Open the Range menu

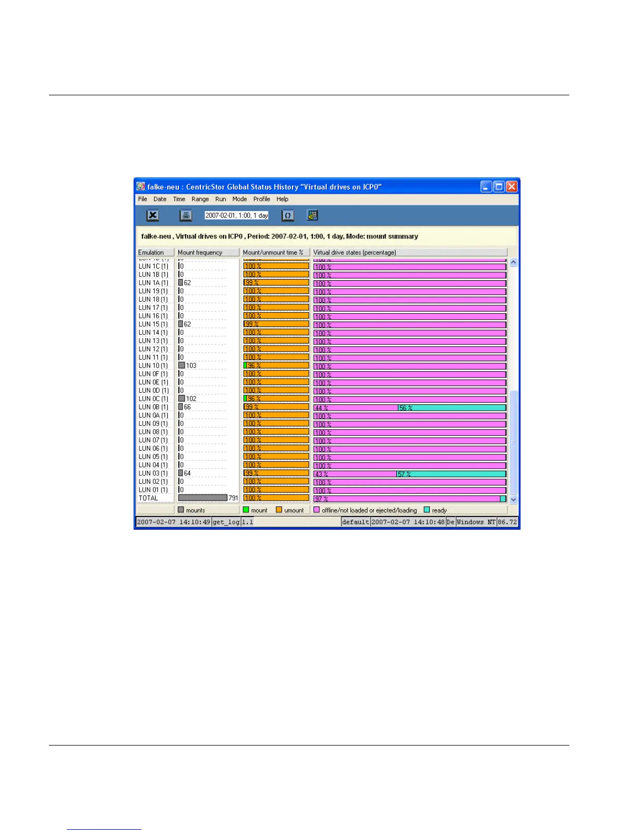tap(200, 199)
